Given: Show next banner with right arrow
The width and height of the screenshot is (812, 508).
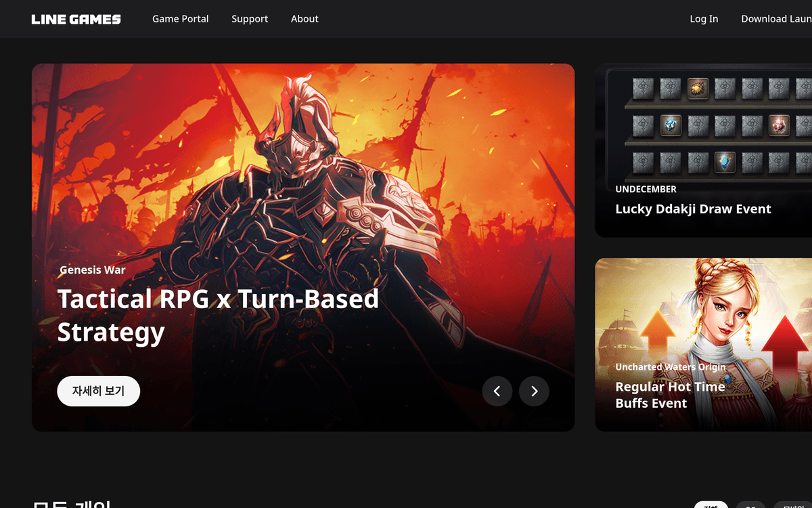Looking at the screenshot, I should point(534,391).
